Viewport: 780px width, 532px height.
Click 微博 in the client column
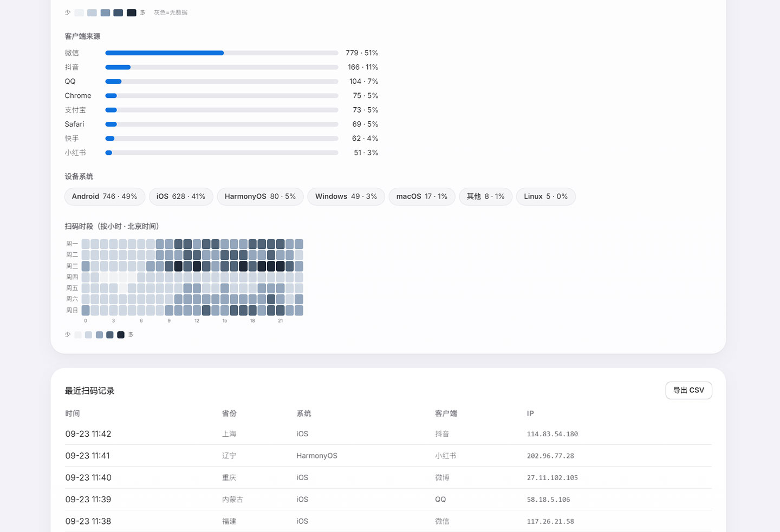(442, 478)
